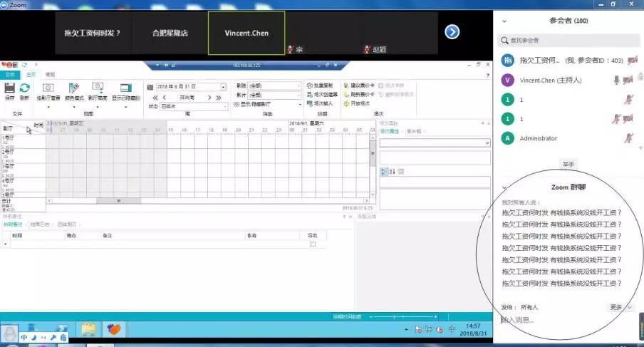
Task: Click the schedule horizontal scrollbar thumb
Action: click(x=118, y=201)
